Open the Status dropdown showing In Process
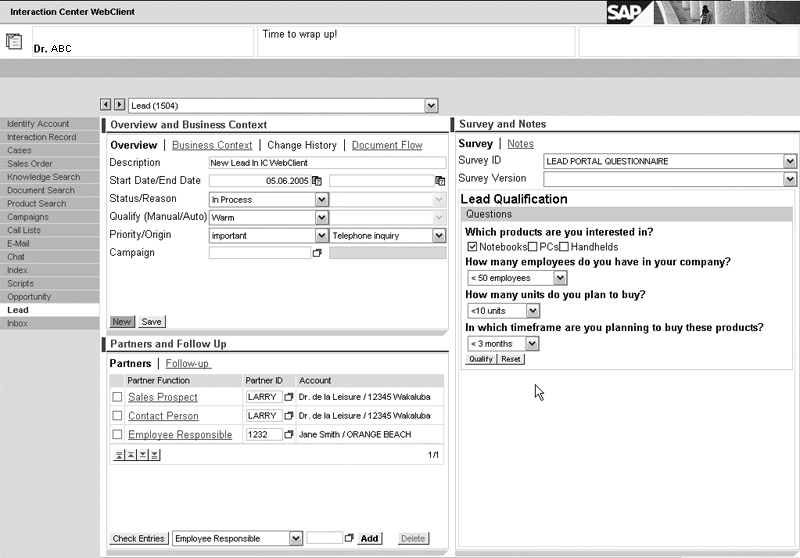The image size is (800, 558). pyautogui.click(x=322, y=199)
